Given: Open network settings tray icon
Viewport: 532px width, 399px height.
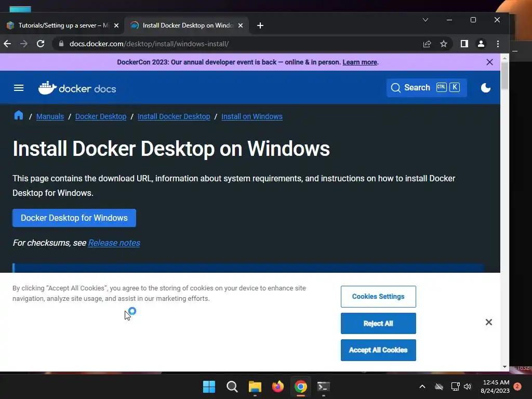Looking at the screenshot, I should point(455,387).
